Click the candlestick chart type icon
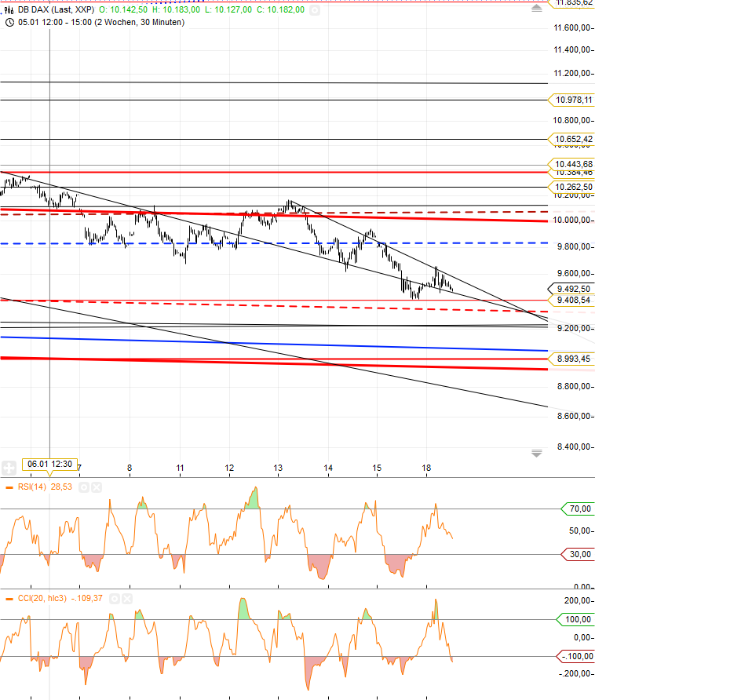752x700 pixels. tap(9, 10)
